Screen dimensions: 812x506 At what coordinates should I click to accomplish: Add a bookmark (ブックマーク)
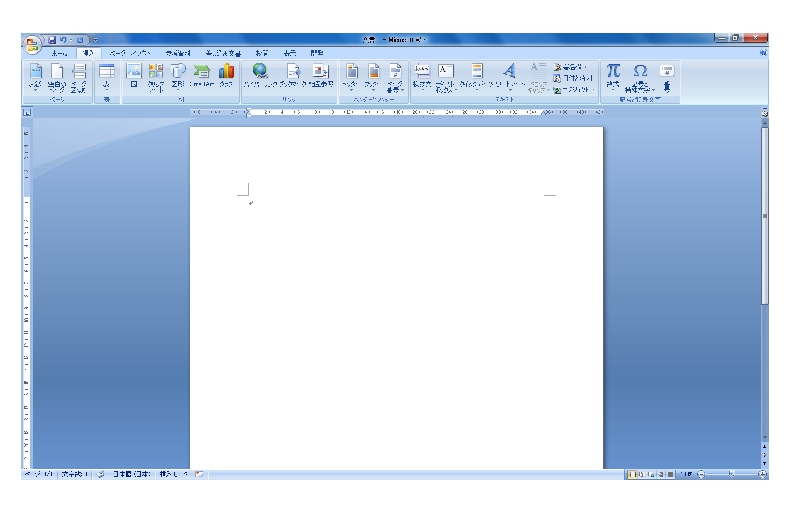tap(293, 76)
